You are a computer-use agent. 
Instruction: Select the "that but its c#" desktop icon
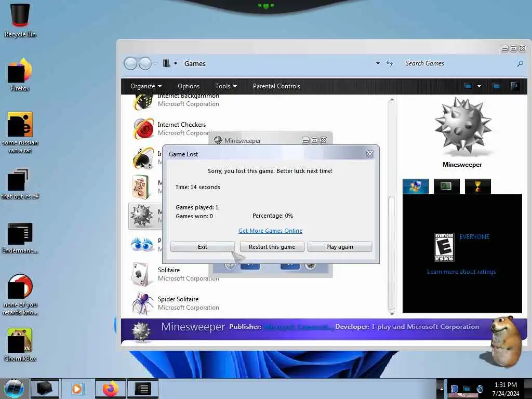(x=20, y=184)
